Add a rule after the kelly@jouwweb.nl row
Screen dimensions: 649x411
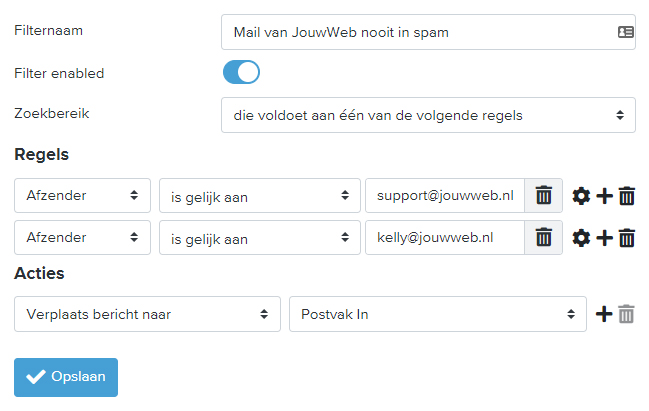pyautogui.click(x=604, y=238)
